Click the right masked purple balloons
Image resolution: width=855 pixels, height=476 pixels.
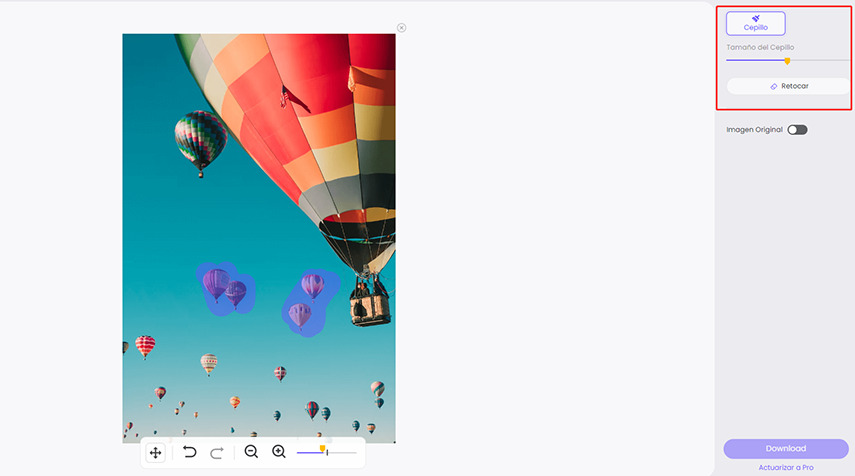point(306,300)
